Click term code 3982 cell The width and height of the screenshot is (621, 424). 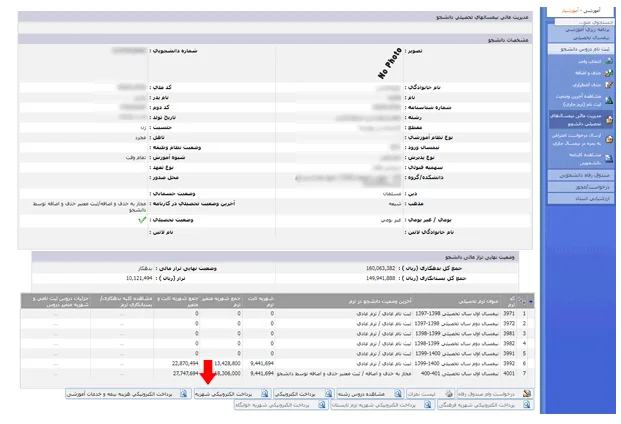(509, 343)
